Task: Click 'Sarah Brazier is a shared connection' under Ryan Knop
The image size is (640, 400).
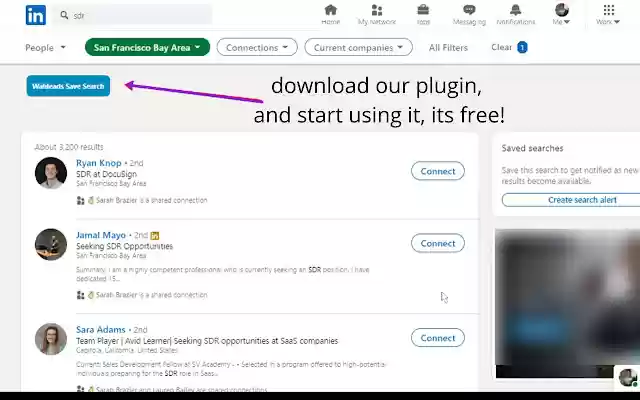Action: click(x=151, y=200)
